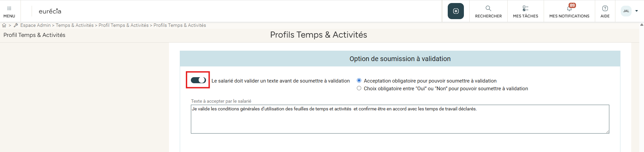Go to "Profil Temps & Activités" breadcrumb

124,26
